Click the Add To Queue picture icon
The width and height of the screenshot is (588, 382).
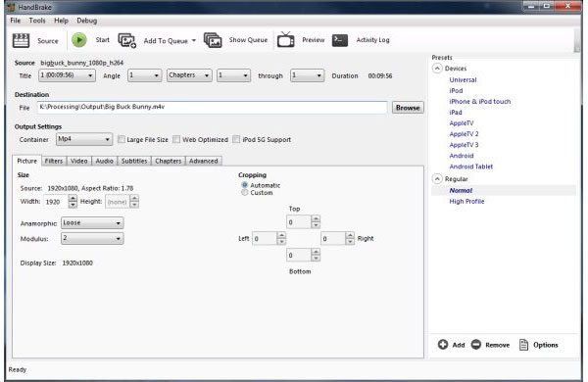[x=127, y=40]
